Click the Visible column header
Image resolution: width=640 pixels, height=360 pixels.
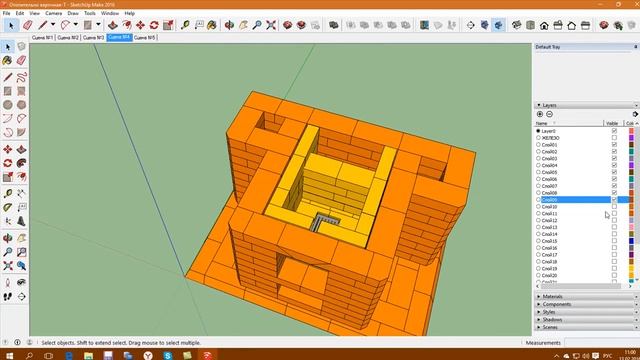tap(612, 123)
